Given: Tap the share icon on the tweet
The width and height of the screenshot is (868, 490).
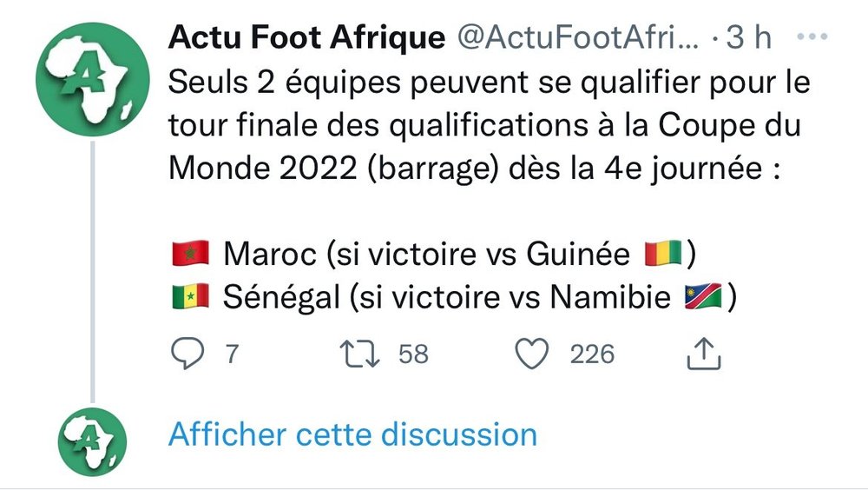Looking at the screenshot, I should pyautogui.click(x=704, y=354).
